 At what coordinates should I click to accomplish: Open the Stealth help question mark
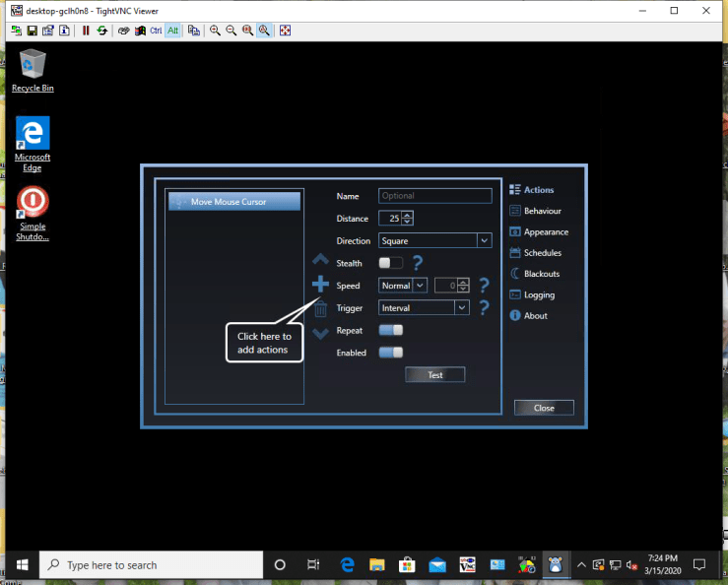coord(418,263)
